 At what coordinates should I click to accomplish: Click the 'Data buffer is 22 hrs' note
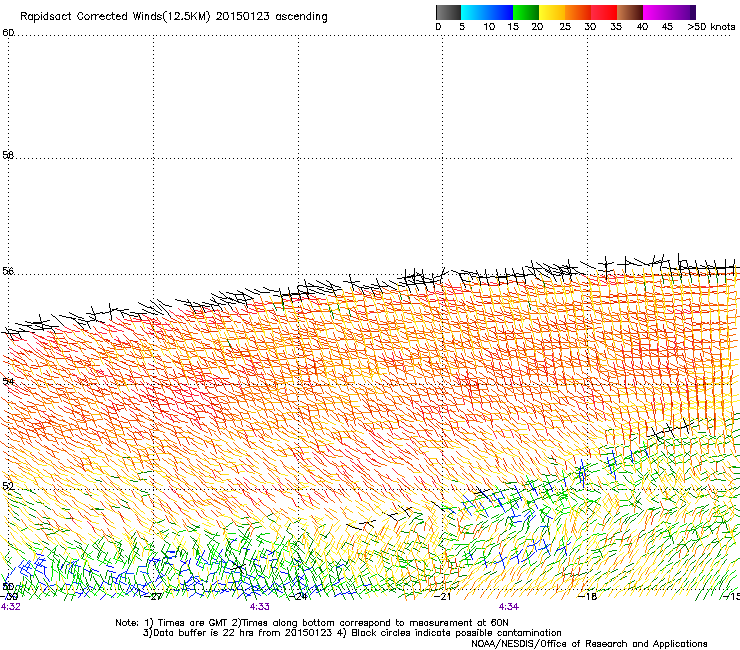[x=238, y=633]
